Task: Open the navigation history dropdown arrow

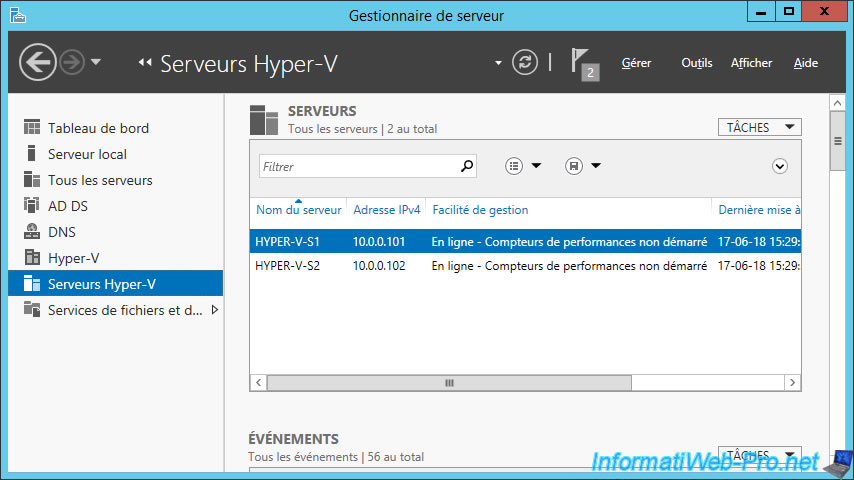Action: pos(96,62)
